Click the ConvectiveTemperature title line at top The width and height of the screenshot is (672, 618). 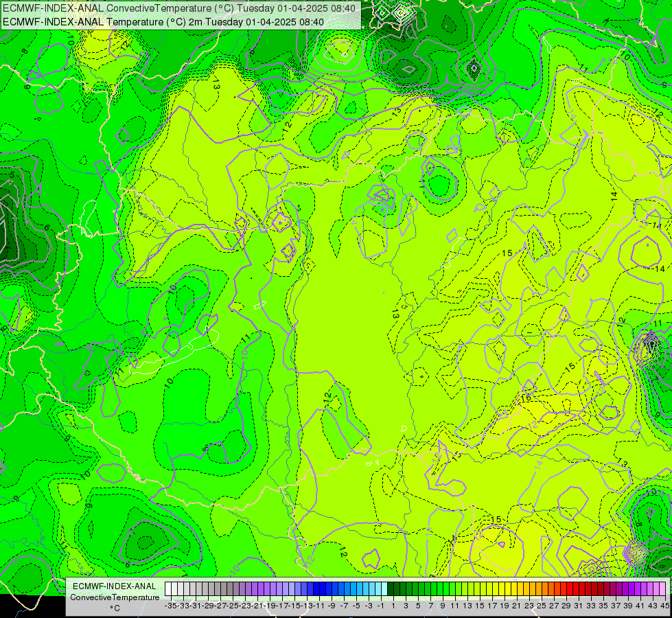(x=179, y=8)
